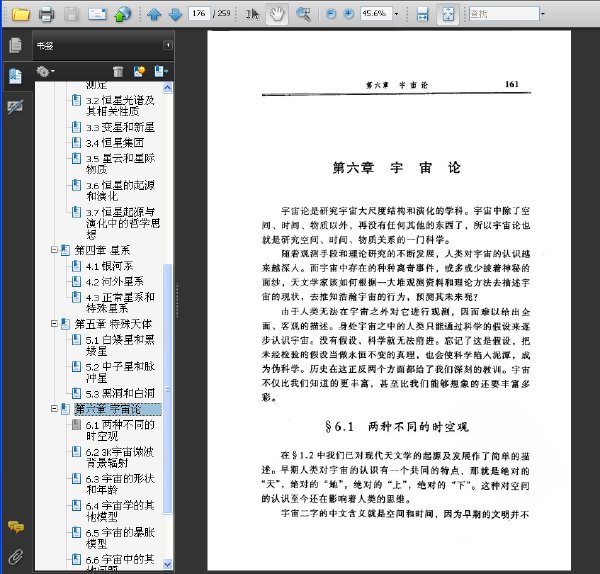The width and height of the screenshot is (600, 574).
Task: Open the Find options dropdown arrow
Action: point(543,14)
